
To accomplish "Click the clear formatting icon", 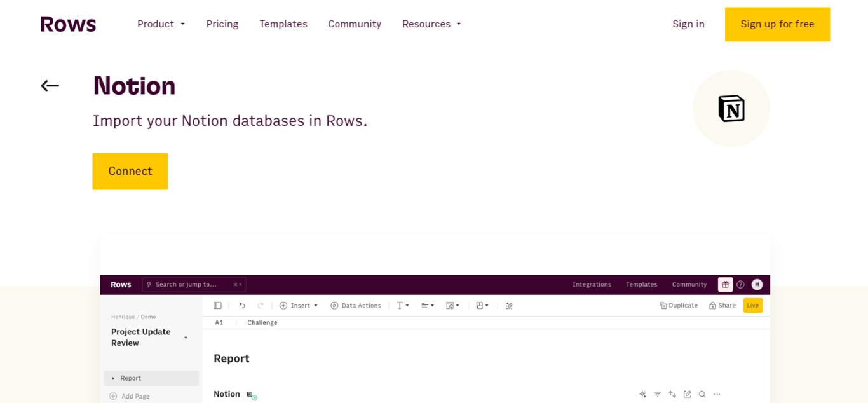I will tap(509, 306).
